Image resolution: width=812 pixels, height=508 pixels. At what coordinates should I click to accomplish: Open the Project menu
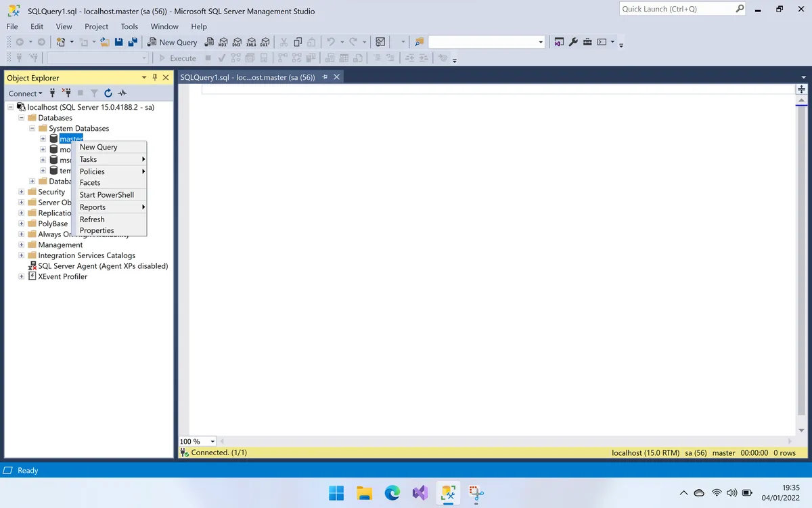coord(97,26)
